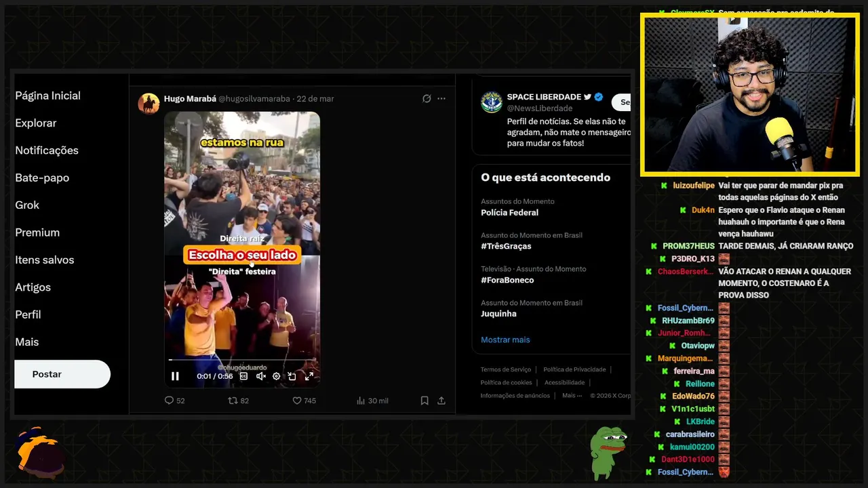The width and height of the screenshot is (868, 488).
Task: Unmute the video sound
Action: (x=260, y=376)
